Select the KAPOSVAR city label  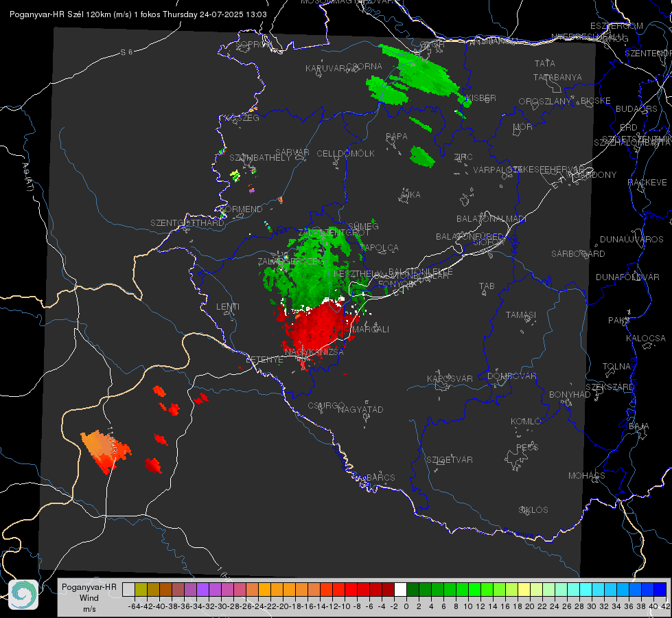(x=450, y=378)
